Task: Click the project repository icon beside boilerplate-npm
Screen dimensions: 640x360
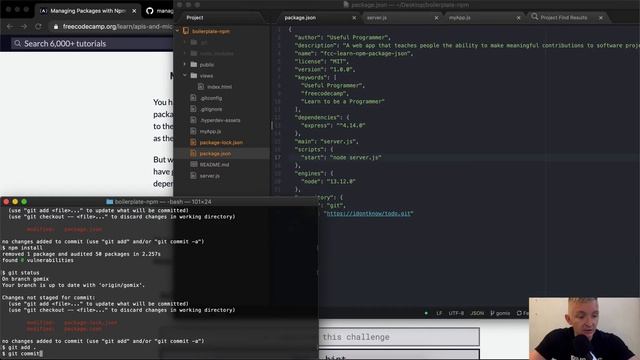Action: point(186,31)
